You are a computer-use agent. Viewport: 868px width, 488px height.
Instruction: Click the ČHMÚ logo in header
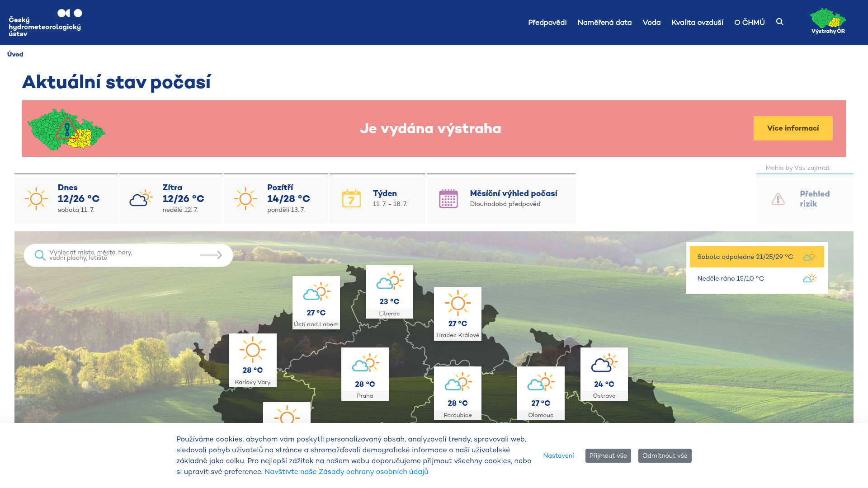[x=45, y=23]
